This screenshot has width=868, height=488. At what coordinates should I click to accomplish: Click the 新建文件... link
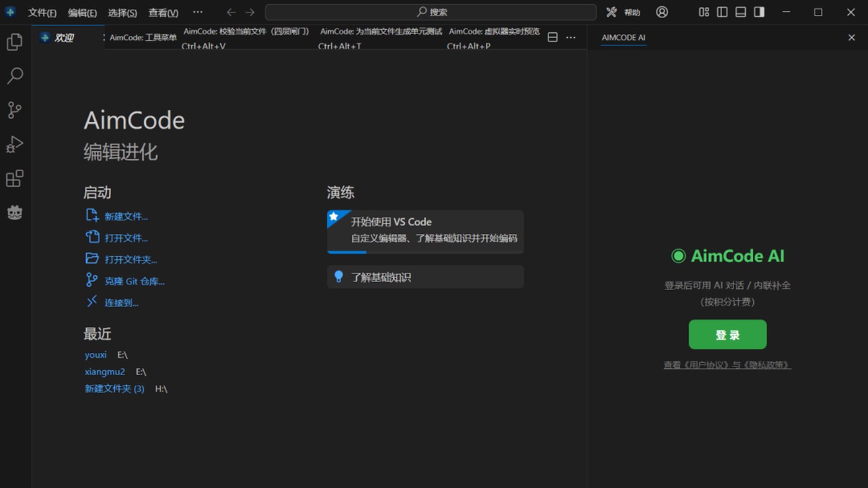[126, 216]
